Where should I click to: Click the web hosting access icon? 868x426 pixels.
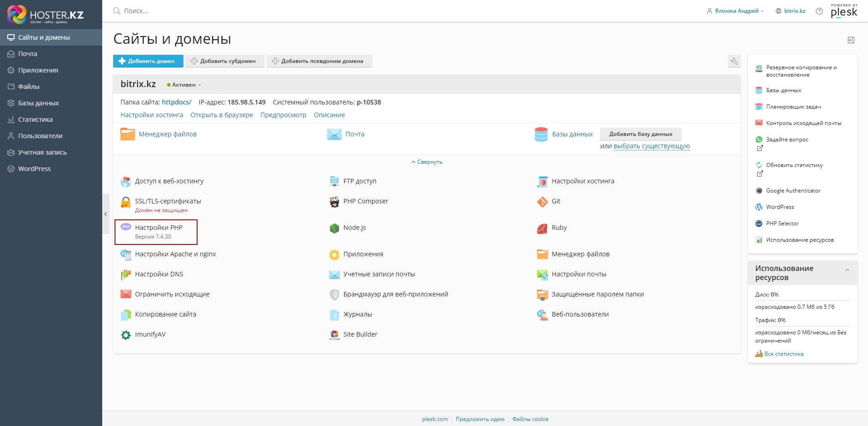(126, 182)
